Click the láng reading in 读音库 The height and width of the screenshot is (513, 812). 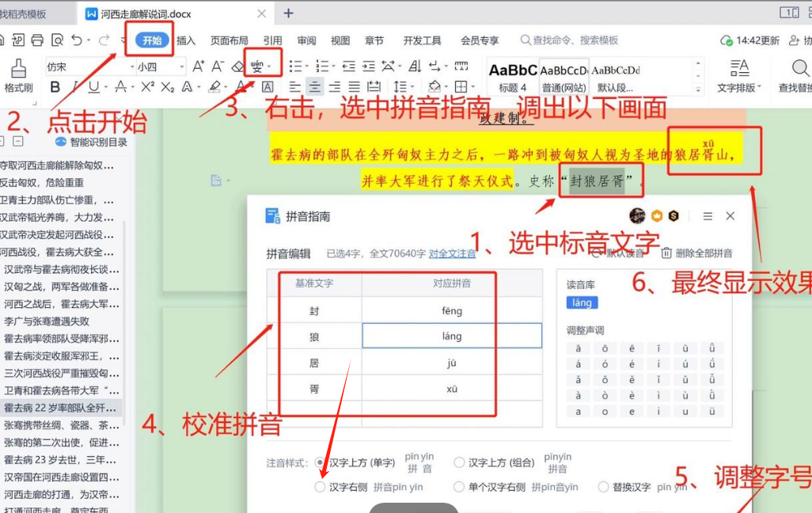[582, 302]
